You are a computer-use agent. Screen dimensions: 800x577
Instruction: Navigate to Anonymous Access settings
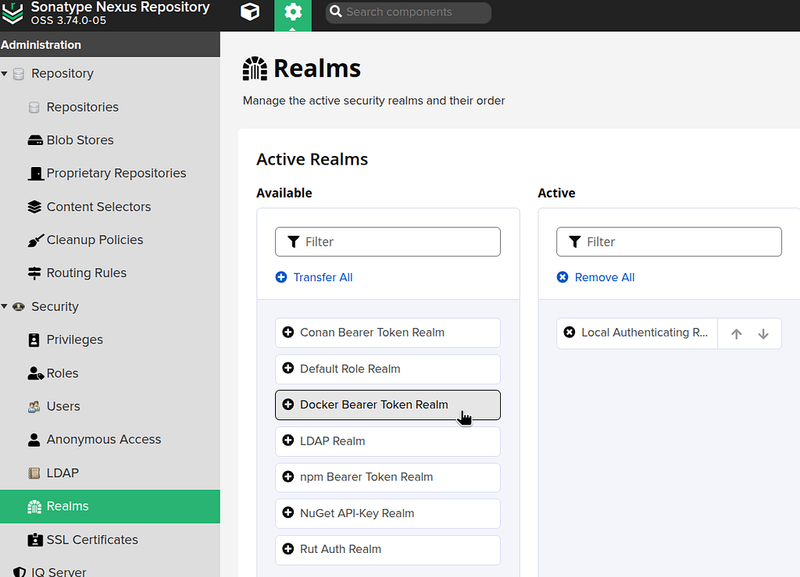click(104, 440)
